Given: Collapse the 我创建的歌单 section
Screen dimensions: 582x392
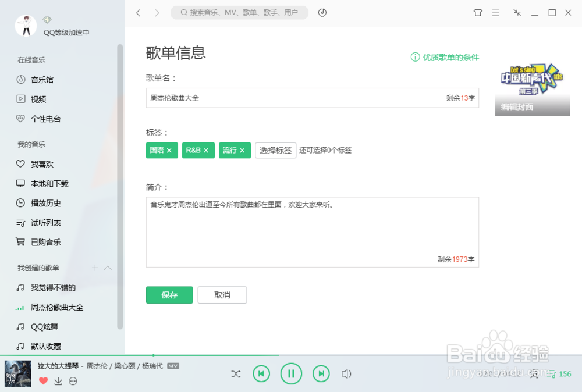Looking at the screenshot, I should point(107,268).
